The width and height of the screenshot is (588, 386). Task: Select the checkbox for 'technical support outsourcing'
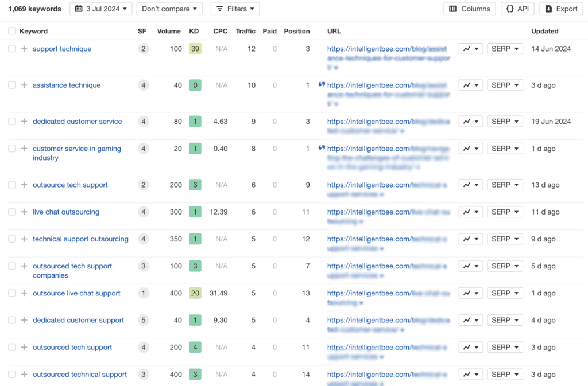pyautogui.click(x=12, y=239)
